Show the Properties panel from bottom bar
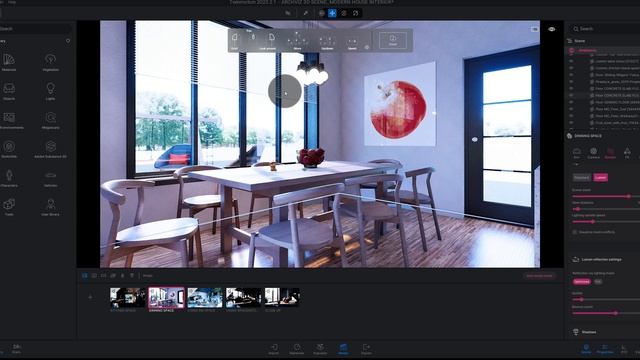Viewport: 640px width, 360px height. [605, 349]
